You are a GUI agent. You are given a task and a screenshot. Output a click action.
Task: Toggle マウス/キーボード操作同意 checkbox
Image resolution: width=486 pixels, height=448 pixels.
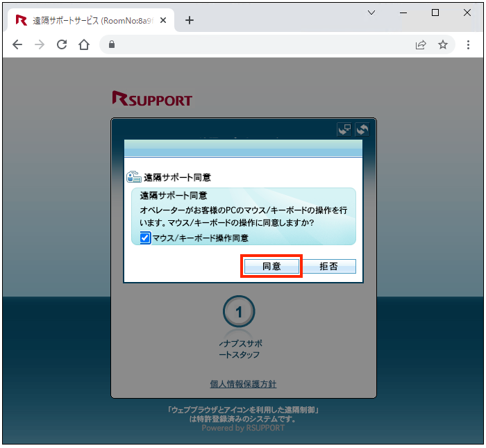click(145, 238)
